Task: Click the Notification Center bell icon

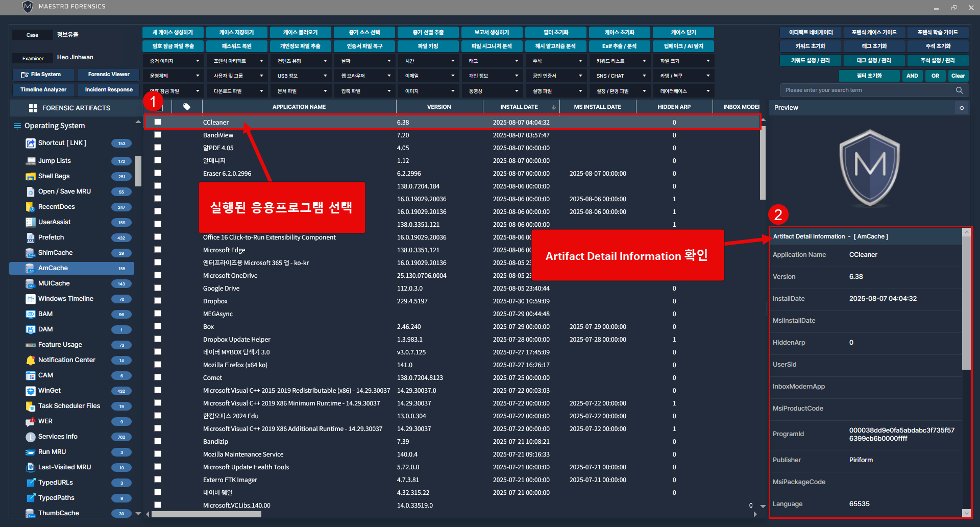Action: pos(30,360)
